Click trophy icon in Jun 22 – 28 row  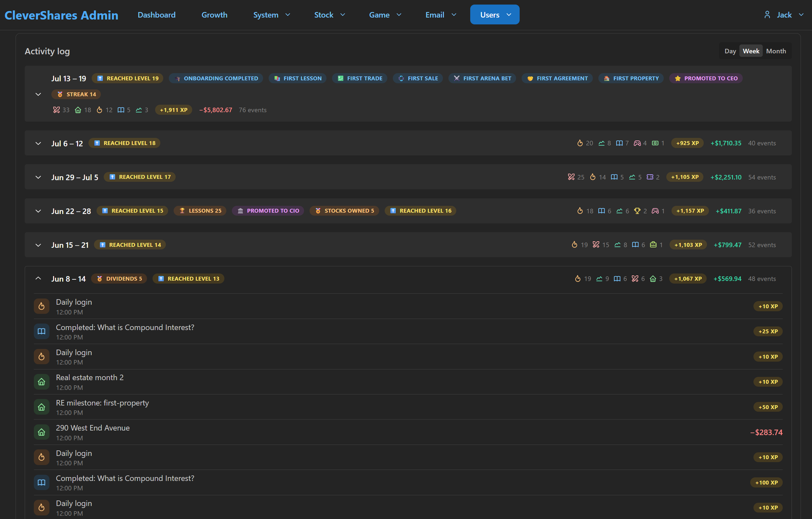coord(637,211)
